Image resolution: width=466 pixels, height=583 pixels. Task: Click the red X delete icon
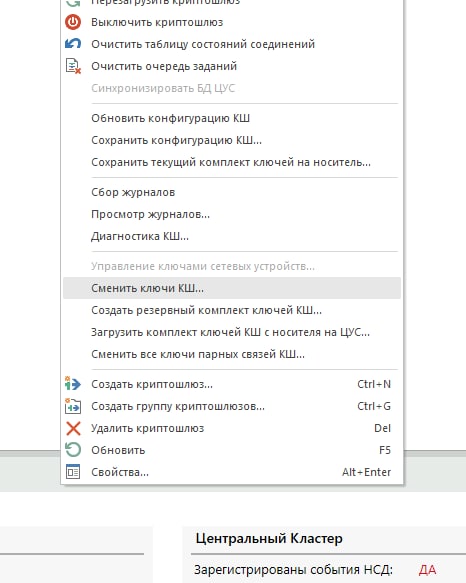tap(73, 428)
